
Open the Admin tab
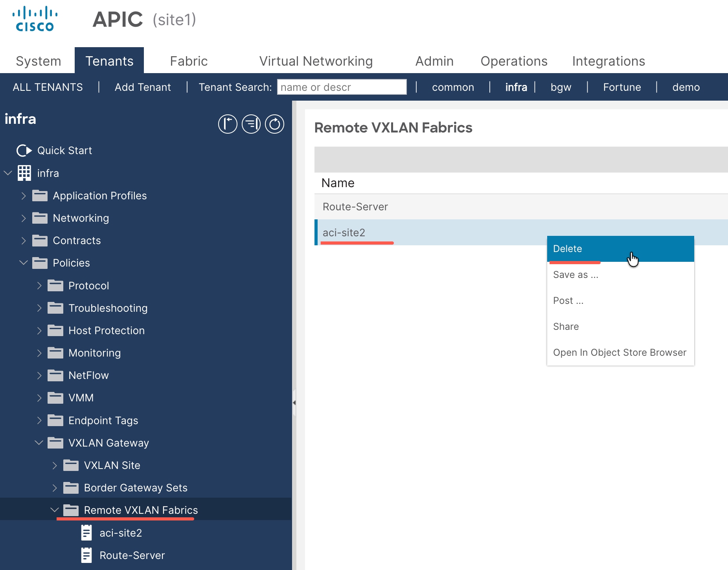click(x=434, y=61)
